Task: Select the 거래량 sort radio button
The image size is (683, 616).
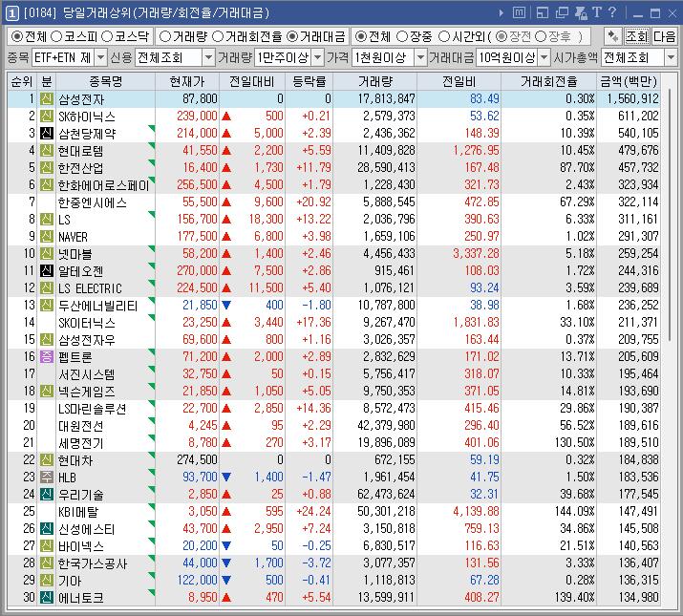Action: point(165,36)
